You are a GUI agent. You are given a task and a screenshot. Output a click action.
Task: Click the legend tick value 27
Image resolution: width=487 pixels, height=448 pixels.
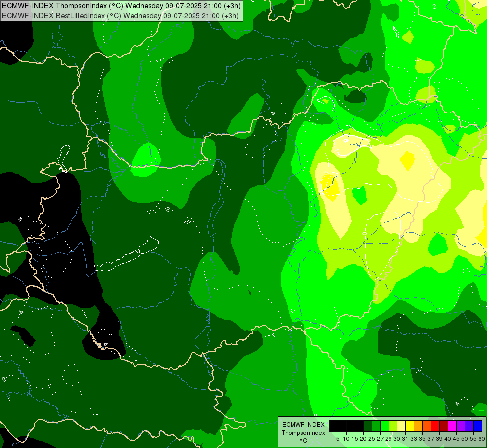pos(380,439)
